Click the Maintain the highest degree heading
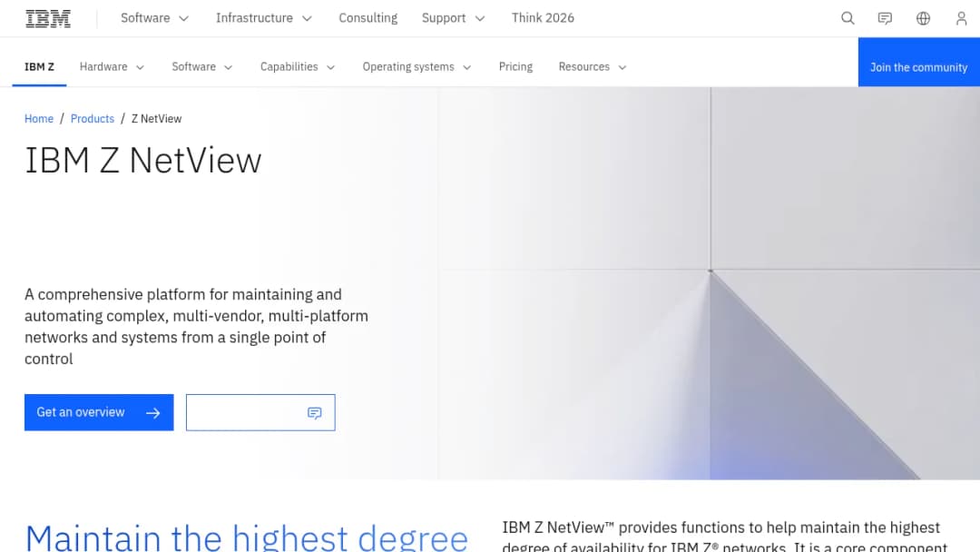Viewport: 980px width, 552px height. point(246,537)
